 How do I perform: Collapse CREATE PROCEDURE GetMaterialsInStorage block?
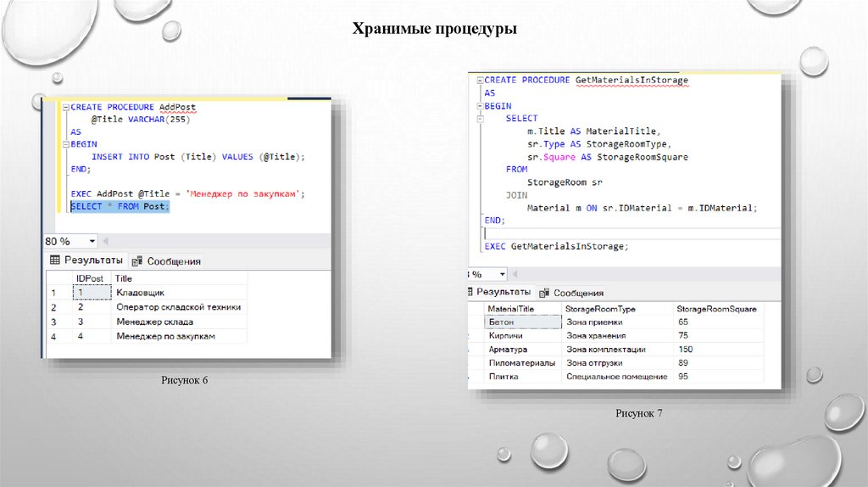pos(479,80)
